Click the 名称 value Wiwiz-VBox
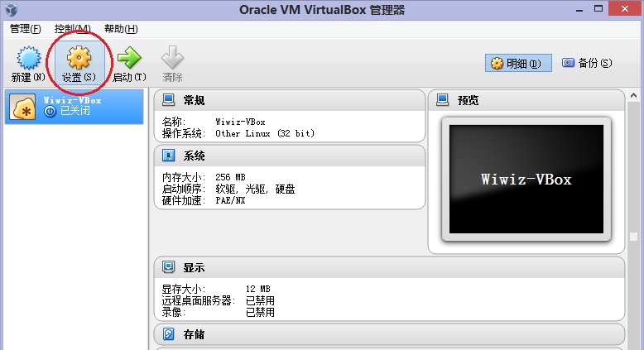This screenshot has width=644, height=350. click(x=240, y=122)
